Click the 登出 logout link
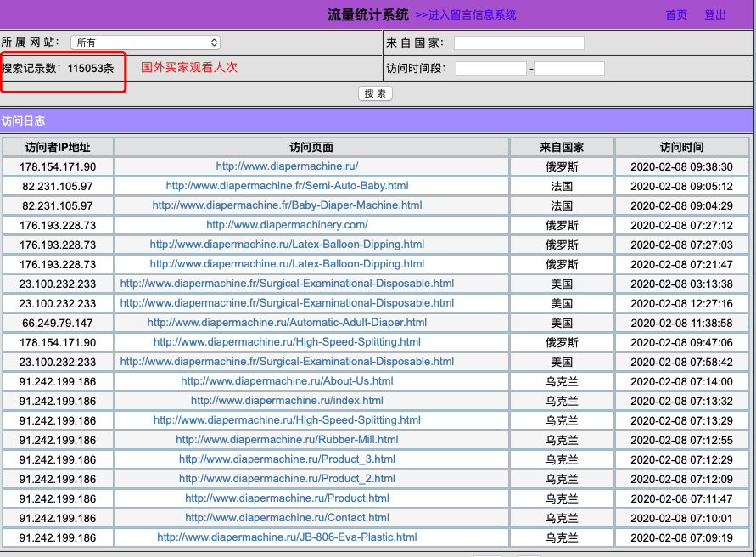 tap(715, 15)
